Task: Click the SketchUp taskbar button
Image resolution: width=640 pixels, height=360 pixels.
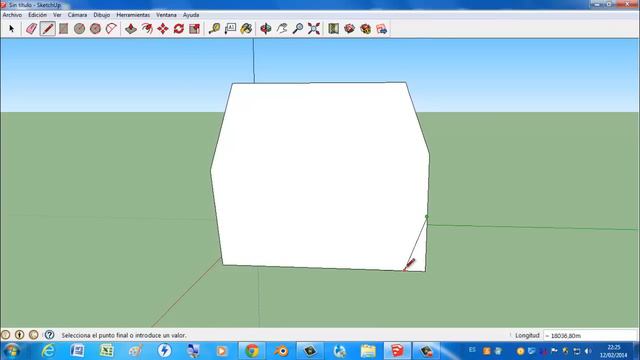Action: tap(397, 351)
